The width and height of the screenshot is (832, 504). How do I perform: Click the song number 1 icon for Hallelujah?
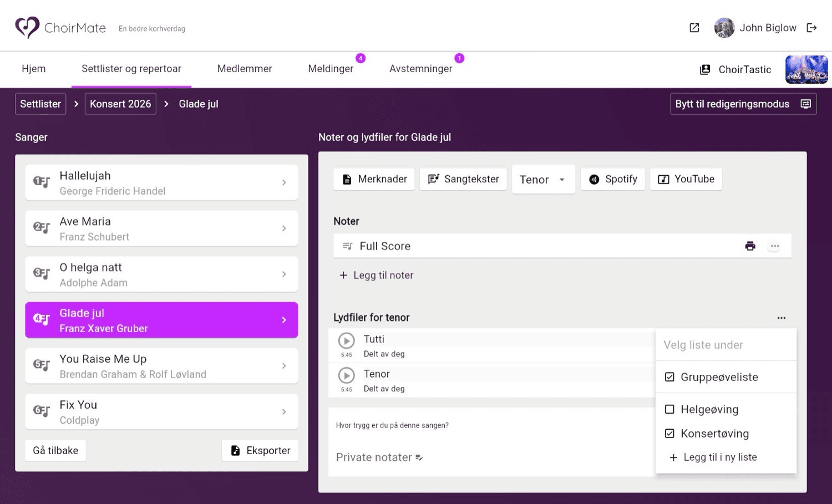42,182
